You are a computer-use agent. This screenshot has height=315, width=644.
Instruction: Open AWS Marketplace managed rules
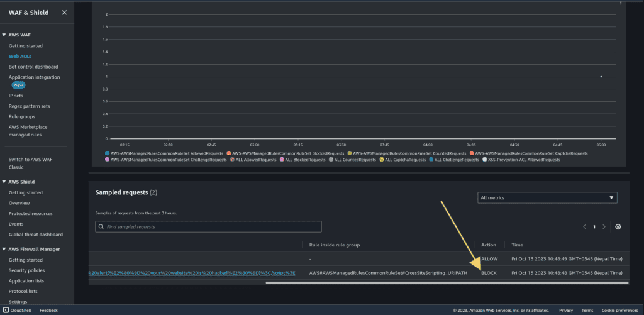coord(28,131)
